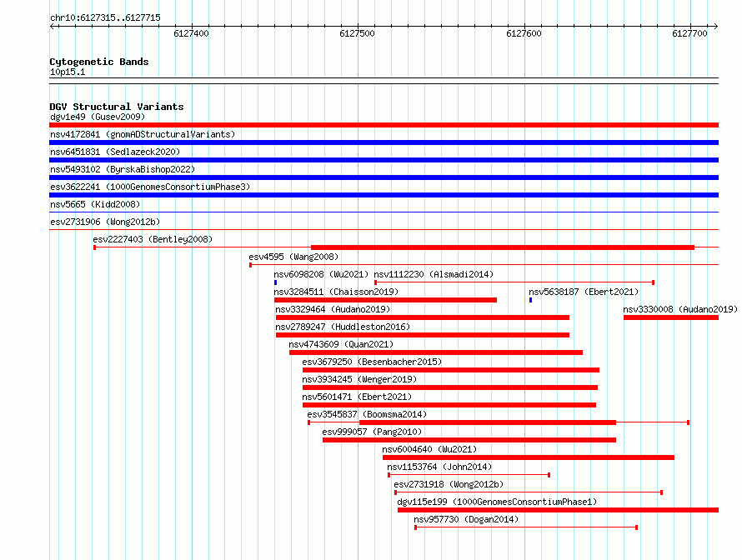Click esv2731918 (Wong2012b) label

click(x=449, y=484)
